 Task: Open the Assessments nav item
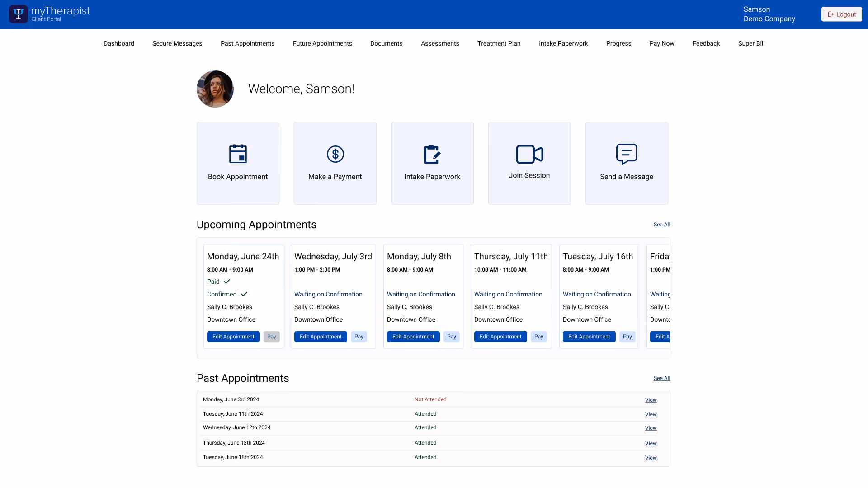pyautogui.click(x=440, y=43)
